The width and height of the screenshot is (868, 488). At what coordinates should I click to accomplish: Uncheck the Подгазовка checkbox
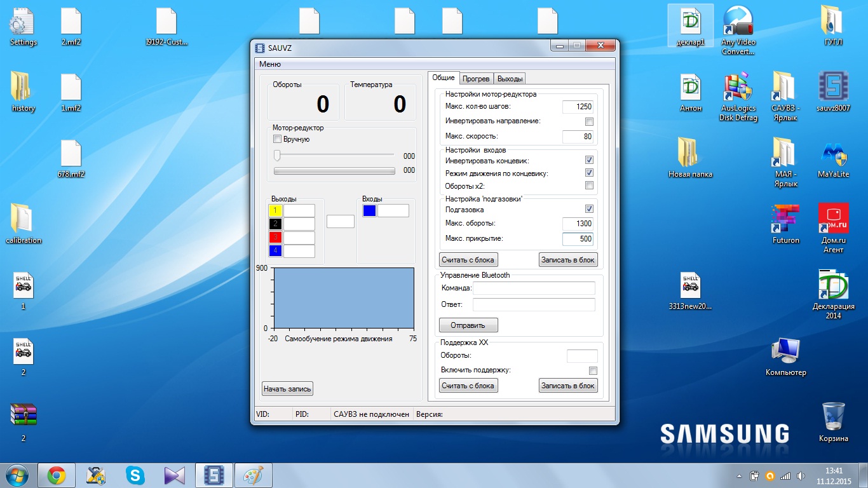click(589, 209)
